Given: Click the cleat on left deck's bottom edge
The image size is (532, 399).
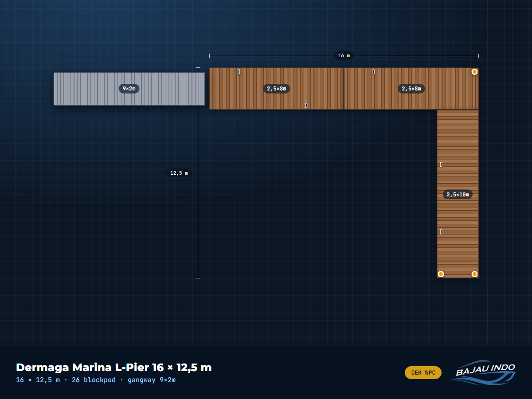Looking at the screenshot, I should (306, 106).
